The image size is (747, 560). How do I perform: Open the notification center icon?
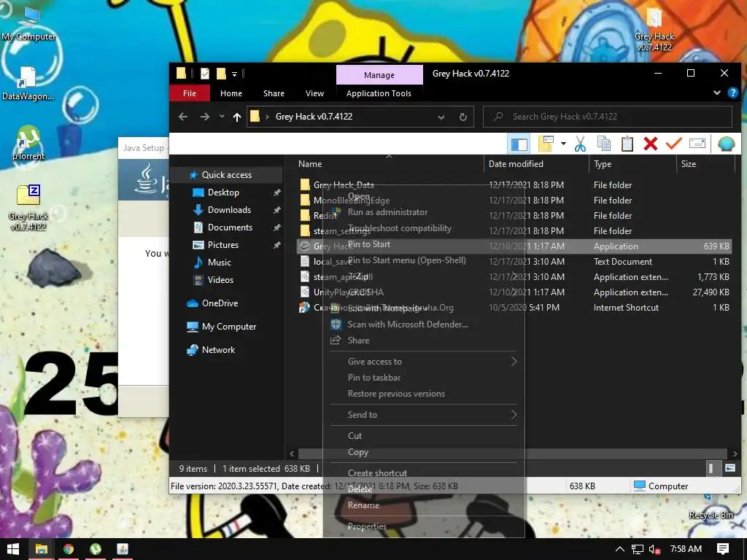723,549
